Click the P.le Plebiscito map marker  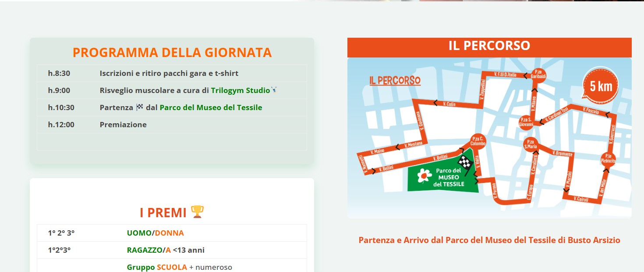point(608,159)
